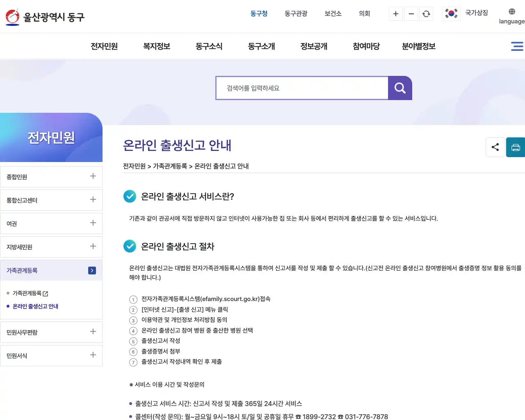The height and width of the screenshot is (420, 525).
Task: Click text 이용약관 및 개인정보 처리방침 동의
Action: (x=184, y=320)
